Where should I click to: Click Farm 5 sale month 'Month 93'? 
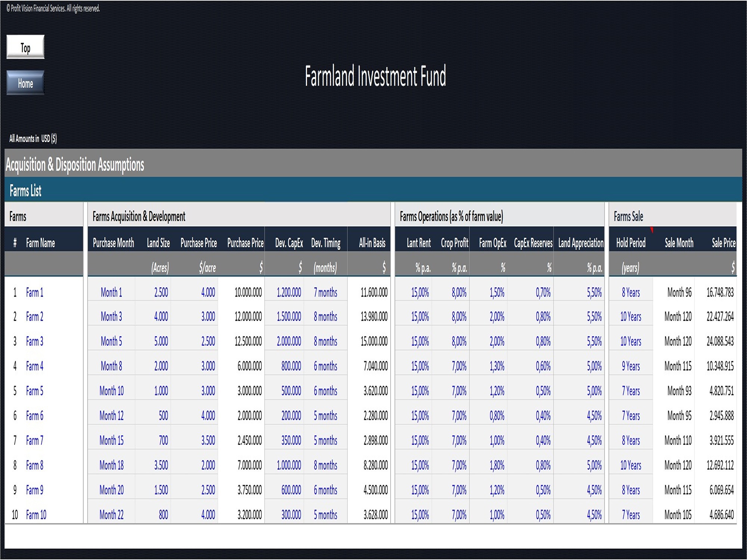pos(679,391)
